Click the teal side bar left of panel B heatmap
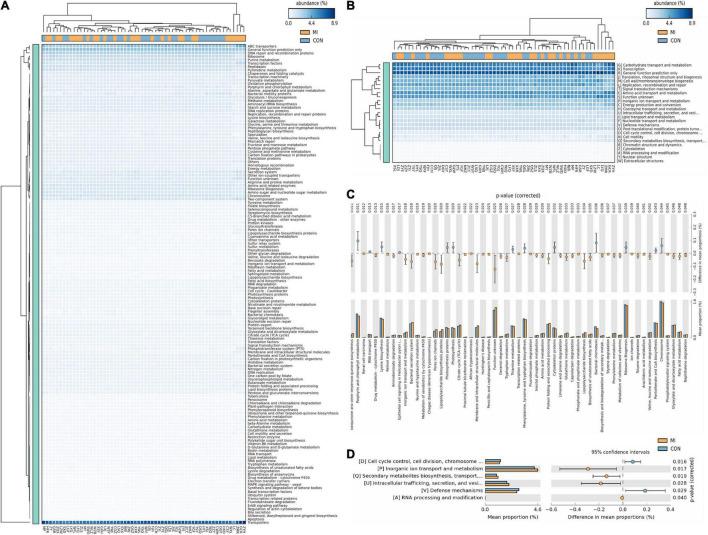Viewport: 708px width, 535px height. 386,112
